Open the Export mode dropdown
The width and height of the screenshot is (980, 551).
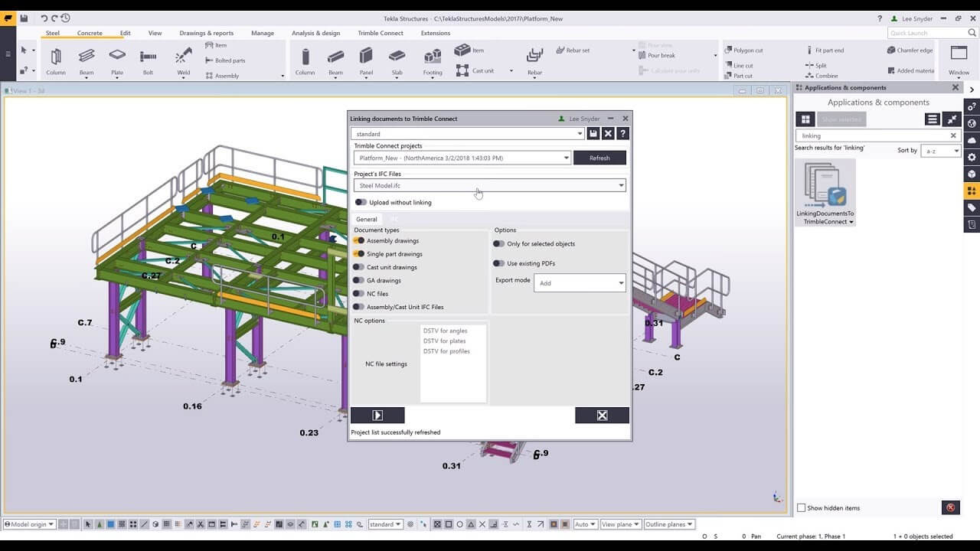[x=580, y=283]
